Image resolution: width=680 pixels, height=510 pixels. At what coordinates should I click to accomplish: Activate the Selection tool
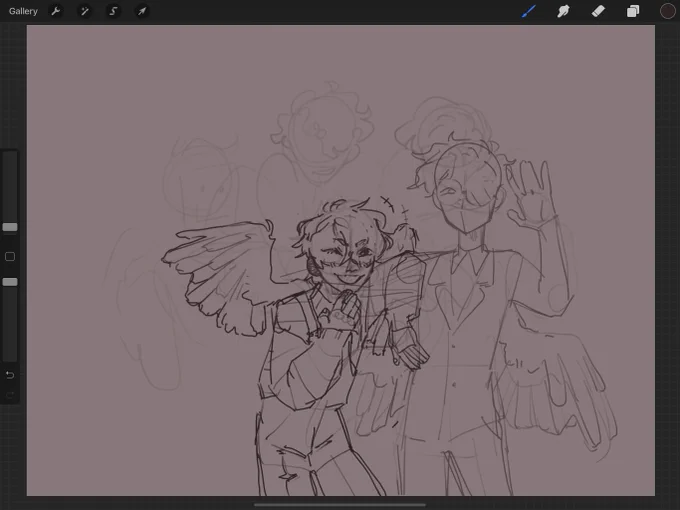coord(113,11)
